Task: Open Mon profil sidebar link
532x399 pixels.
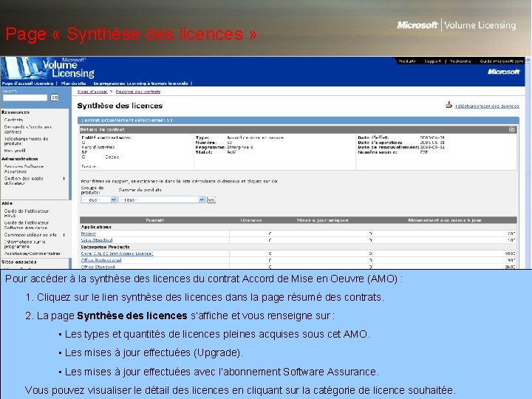Action: pos(15,151)
